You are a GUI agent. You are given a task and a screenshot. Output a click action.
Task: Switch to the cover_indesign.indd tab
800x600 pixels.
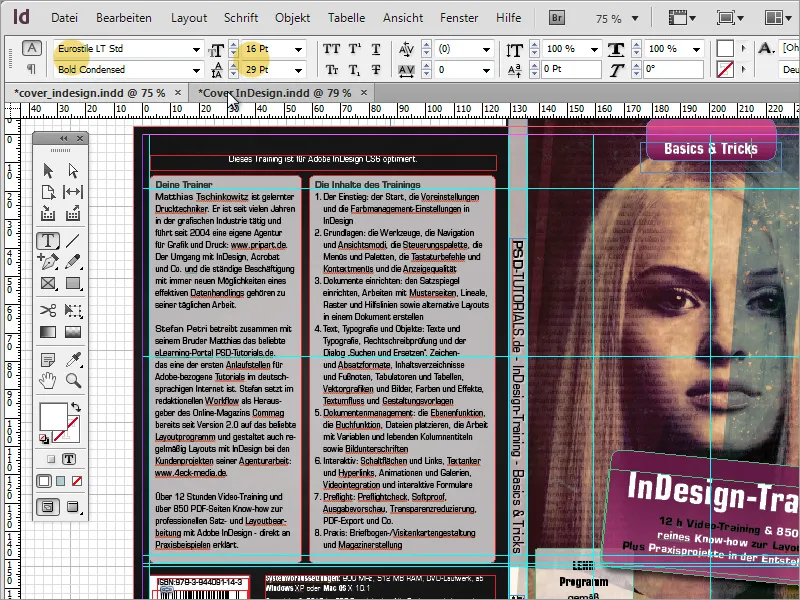(90, 93)
